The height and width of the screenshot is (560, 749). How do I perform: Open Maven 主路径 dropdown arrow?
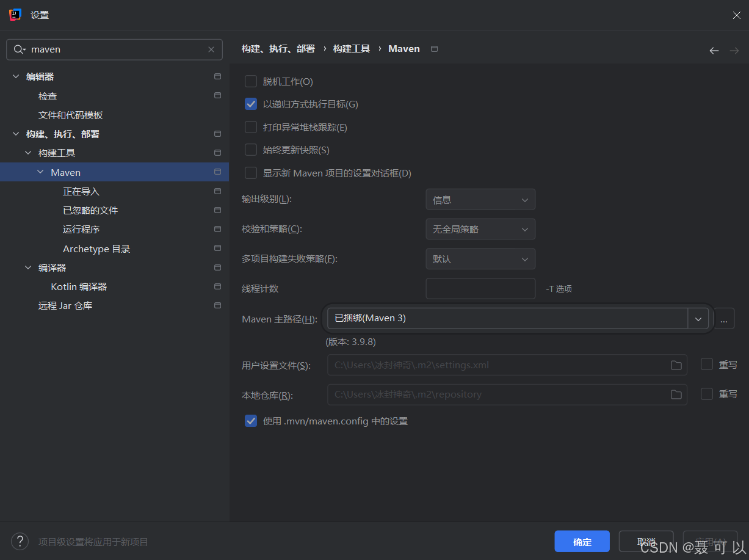click(x=698, y=319)
